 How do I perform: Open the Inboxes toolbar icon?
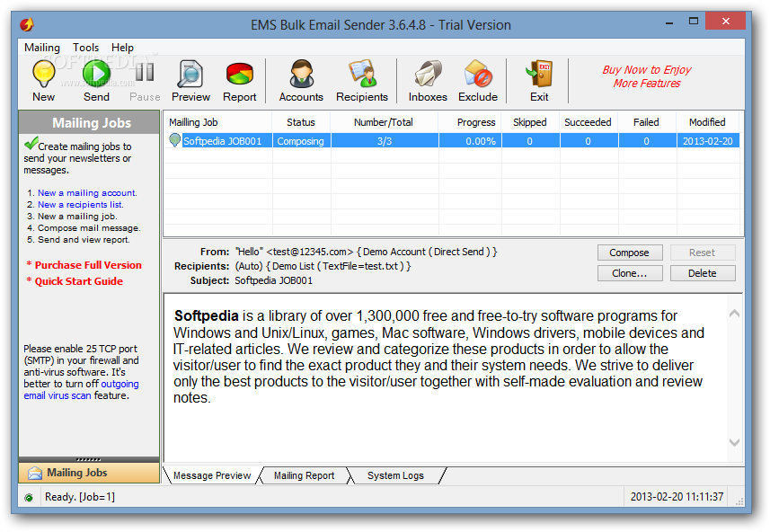[x=428, y=74]
